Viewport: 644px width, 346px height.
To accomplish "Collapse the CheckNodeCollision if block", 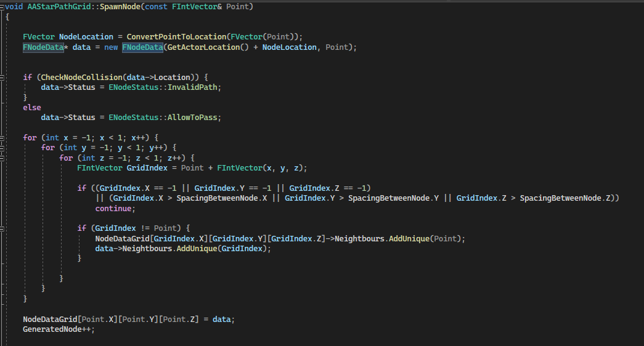I will pos(2,78).
